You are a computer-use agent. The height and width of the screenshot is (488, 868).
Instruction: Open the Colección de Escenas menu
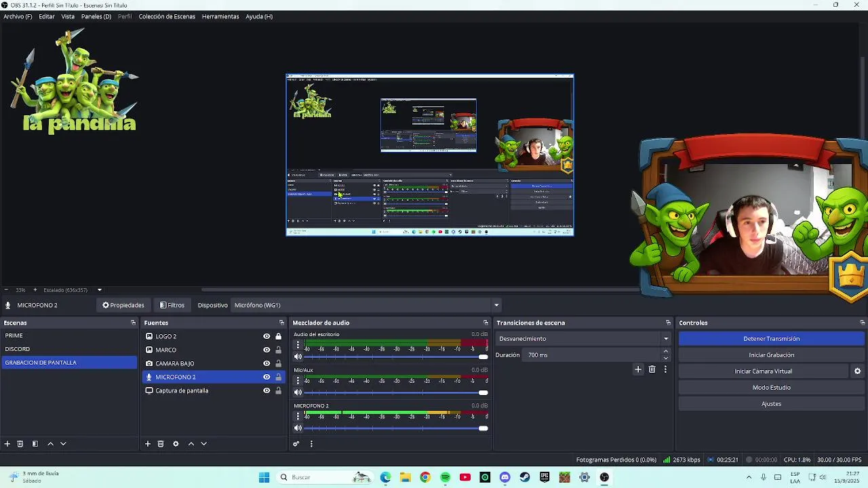pos(167,16)
